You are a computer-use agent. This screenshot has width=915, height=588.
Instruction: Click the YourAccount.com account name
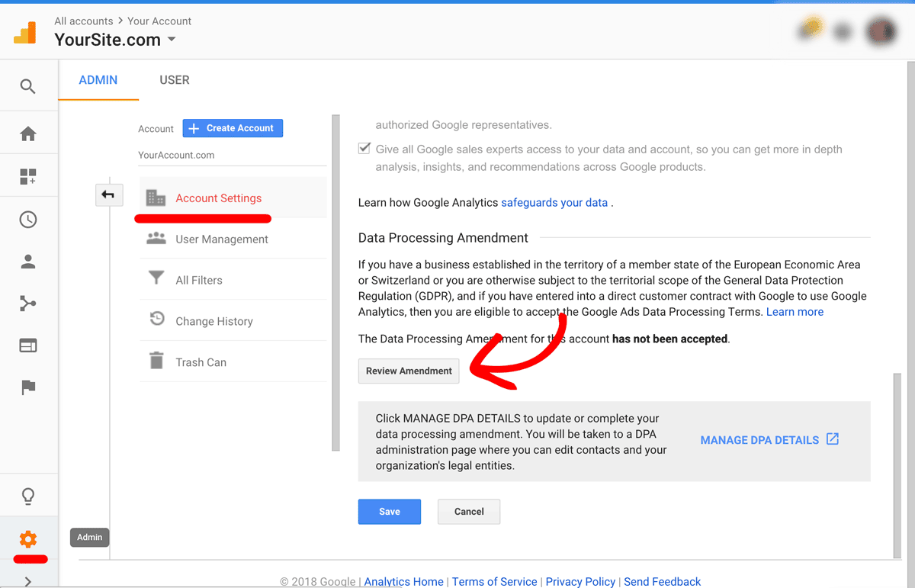176,155
